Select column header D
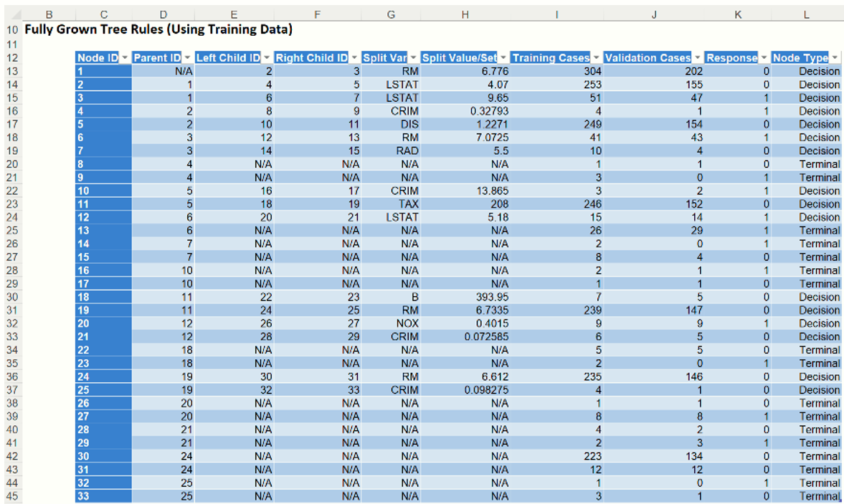 163,14
